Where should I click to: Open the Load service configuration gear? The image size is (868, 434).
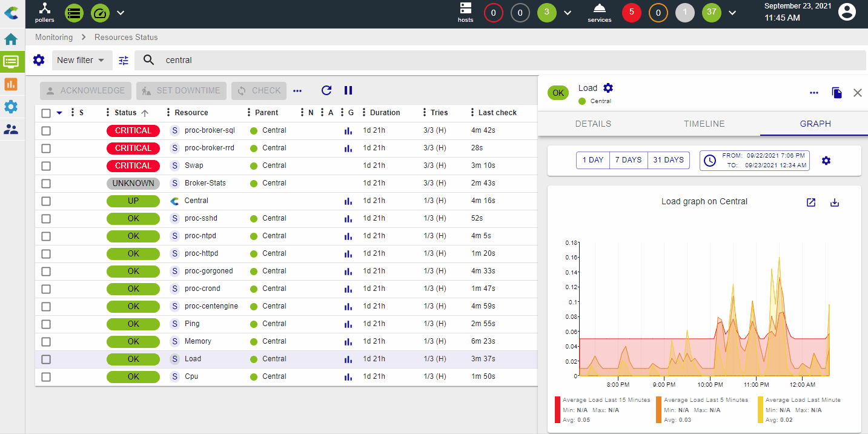click(x=608, y=88)
